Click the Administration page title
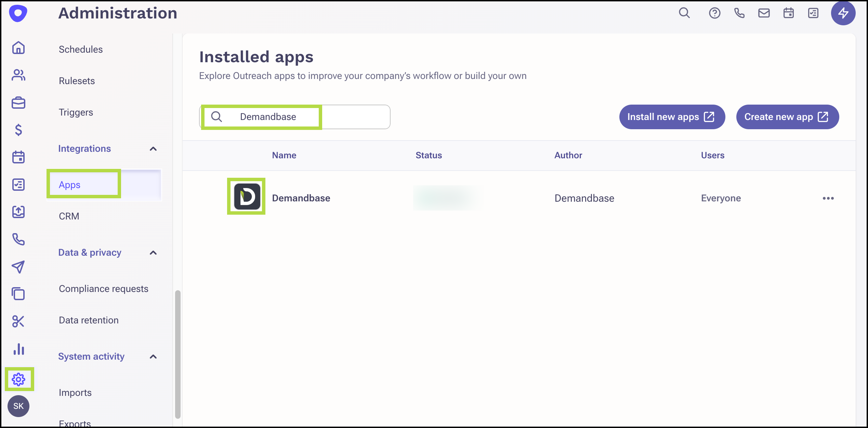Image resolution: width=868 pixels, height=428 pixels. [118, 13]
